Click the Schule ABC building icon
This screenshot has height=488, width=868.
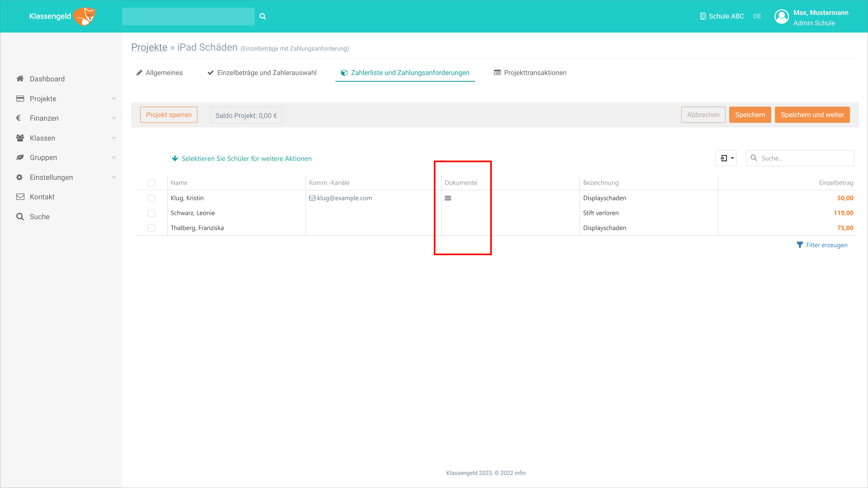[703, 16]
